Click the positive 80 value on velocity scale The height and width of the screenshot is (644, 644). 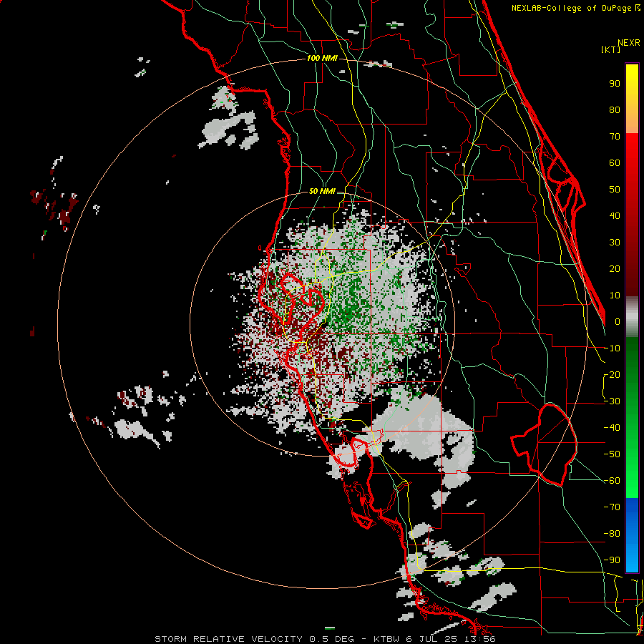pos(615,109)
